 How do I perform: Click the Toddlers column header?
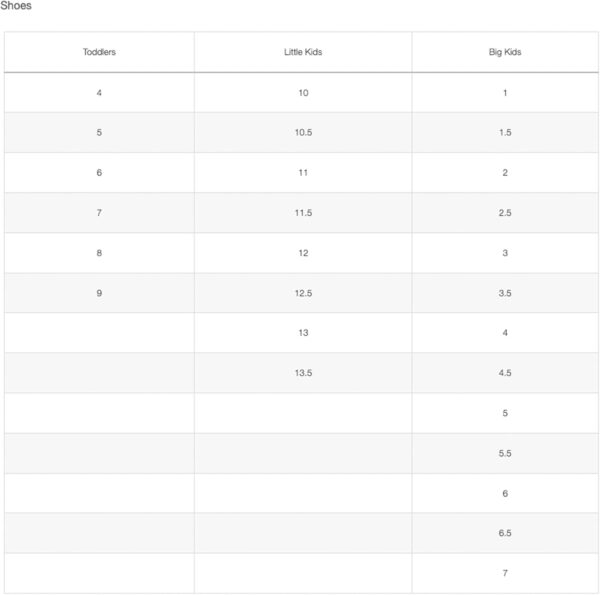click(x=99, y=52)
